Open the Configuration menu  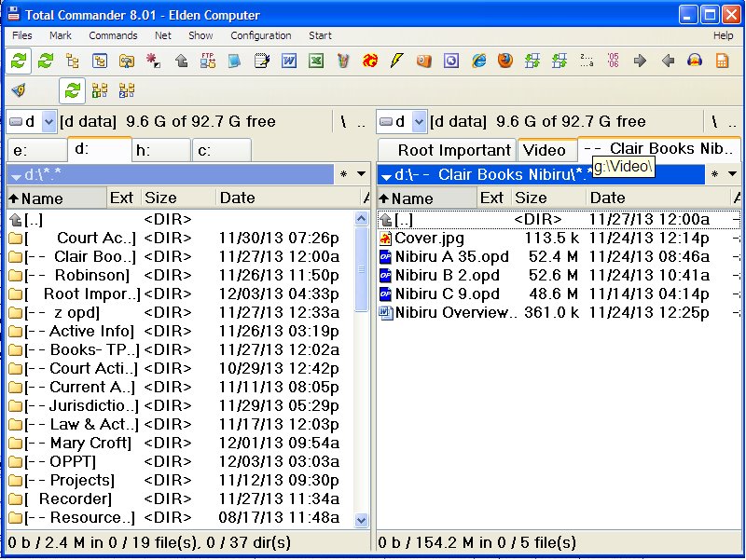click(261, 35)
